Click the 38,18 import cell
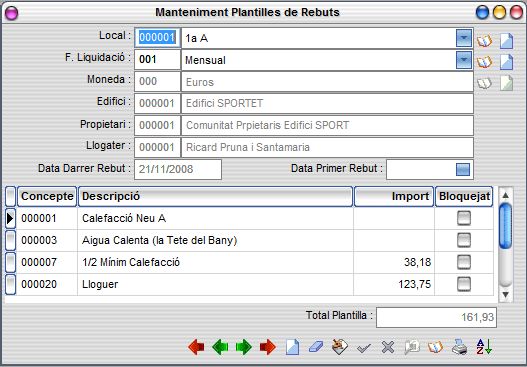Image resolution: width=527 pixels, height=367 pixels. [394, 262]
